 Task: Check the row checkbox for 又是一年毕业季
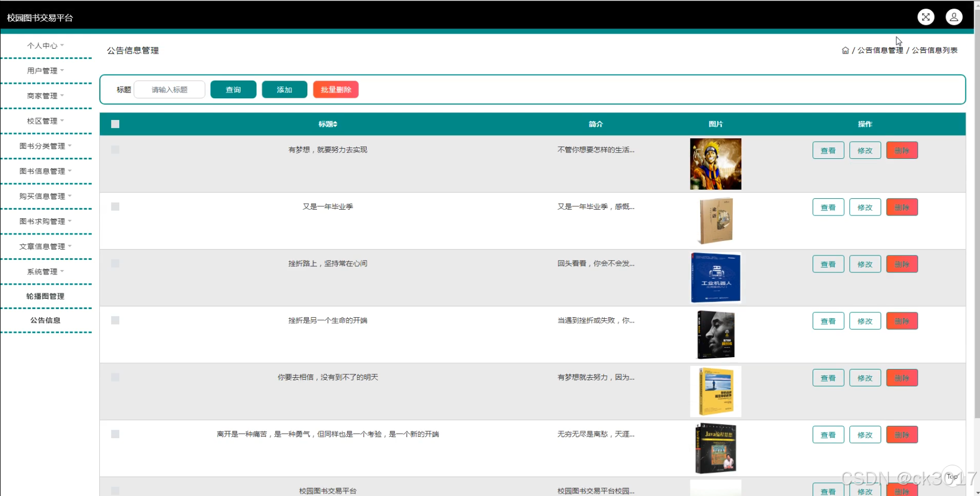tap(115, 206)
